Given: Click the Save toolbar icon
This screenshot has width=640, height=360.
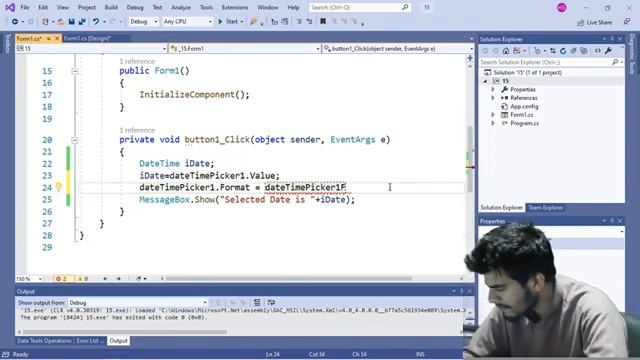Looking at the screenshot, I should coord(71,22).
